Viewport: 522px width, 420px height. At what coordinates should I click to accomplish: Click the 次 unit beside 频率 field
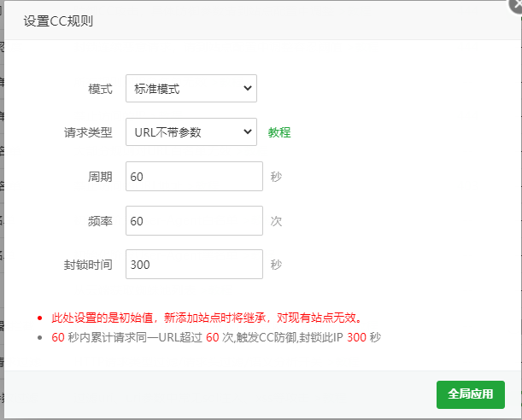[x=276, y=221]
